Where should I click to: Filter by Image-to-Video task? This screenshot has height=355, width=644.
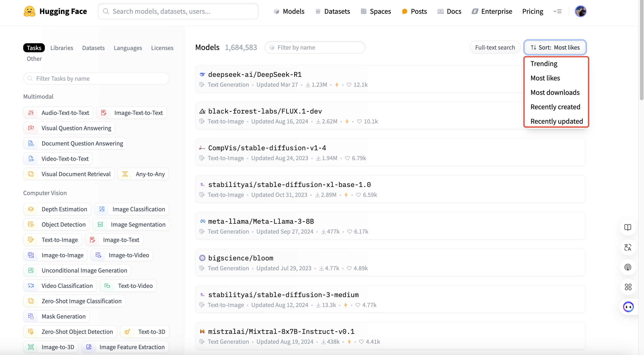pyautogui.click(x=122, y=255)
